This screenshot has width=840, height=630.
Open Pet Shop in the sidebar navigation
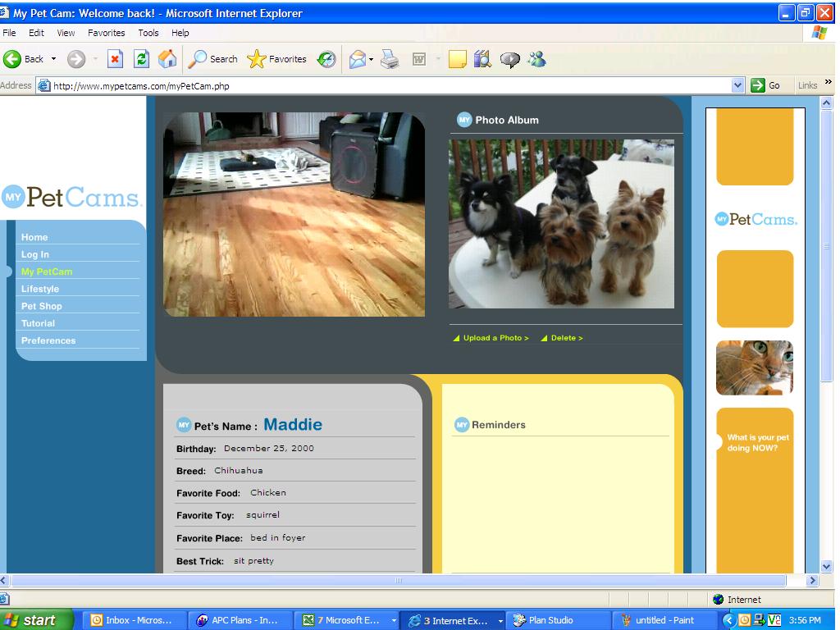pyautogui.click(x=41, y=306)
